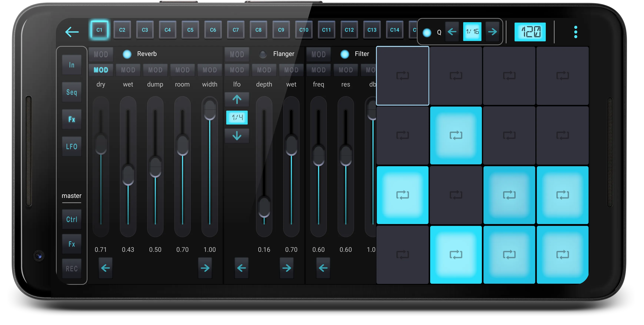Viewport: 644px width, 325px height.
Task: Decrease flanger lfo rate with down arrow
Action: [x=237, y=136]
